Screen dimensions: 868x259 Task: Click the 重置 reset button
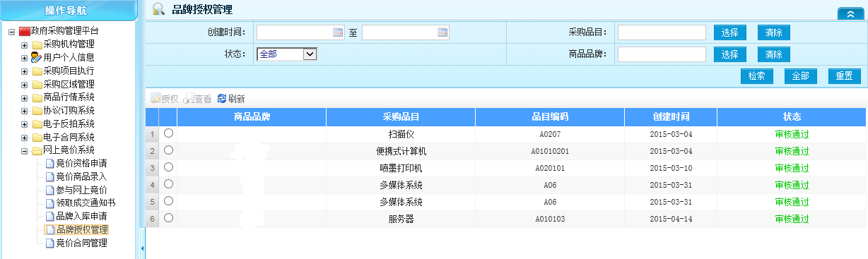845,76
